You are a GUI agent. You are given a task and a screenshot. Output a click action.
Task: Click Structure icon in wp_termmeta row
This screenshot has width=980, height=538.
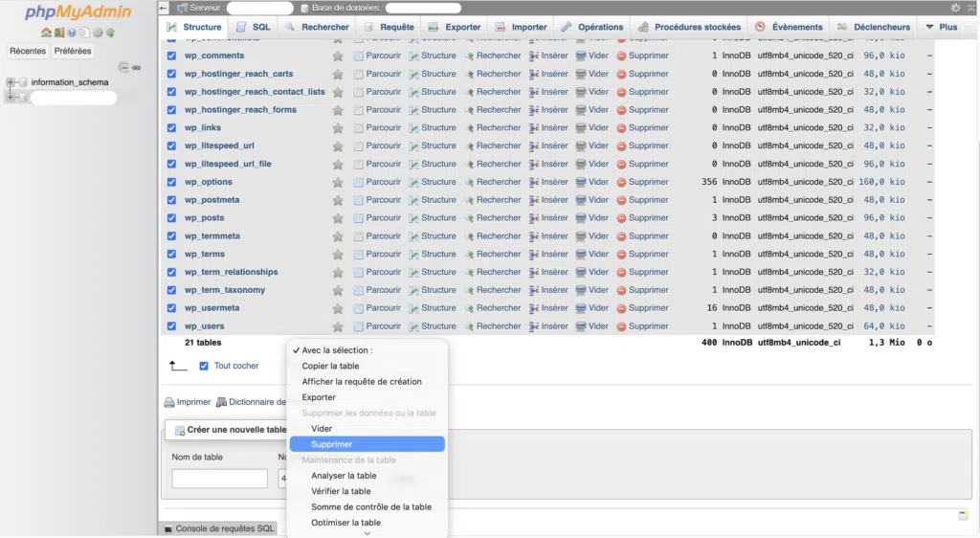413,236
